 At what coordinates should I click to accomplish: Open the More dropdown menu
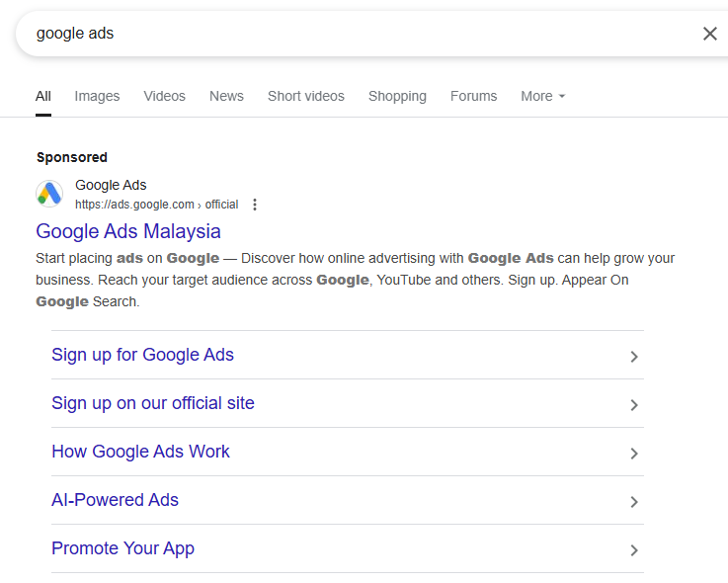[542, 96]
